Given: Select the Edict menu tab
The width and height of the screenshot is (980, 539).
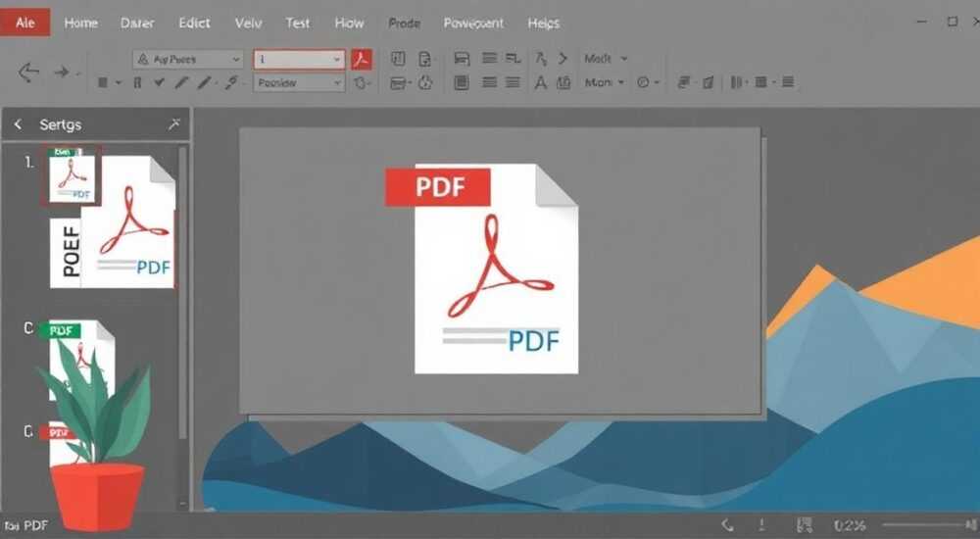Looking at the screenshot, I should [194, 24].
